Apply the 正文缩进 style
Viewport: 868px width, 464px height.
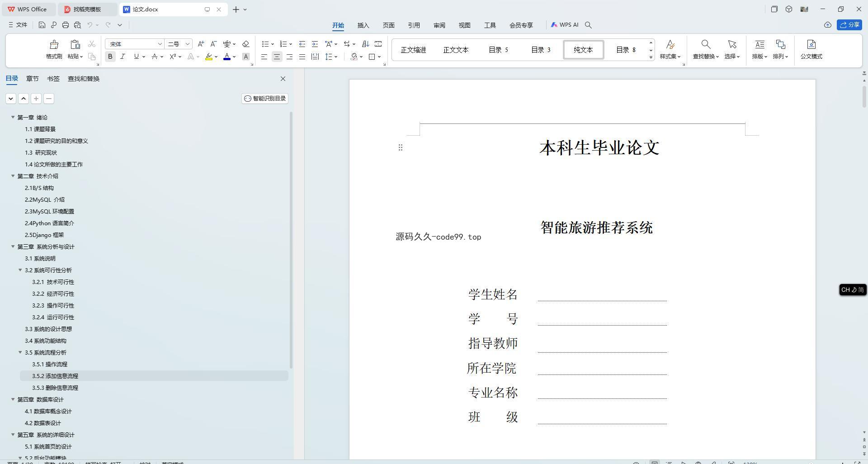(413, 50)
